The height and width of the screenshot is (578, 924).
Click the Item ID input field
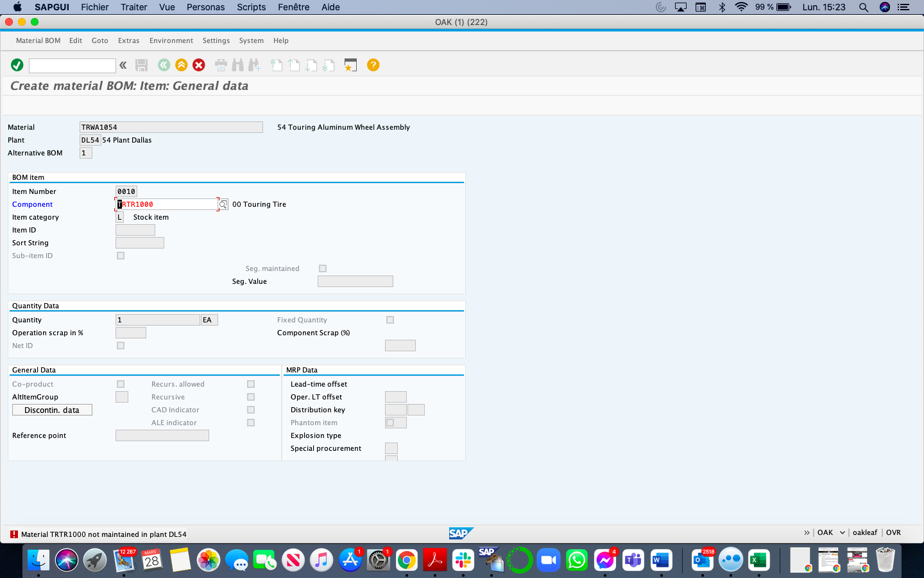click(135, 230)
